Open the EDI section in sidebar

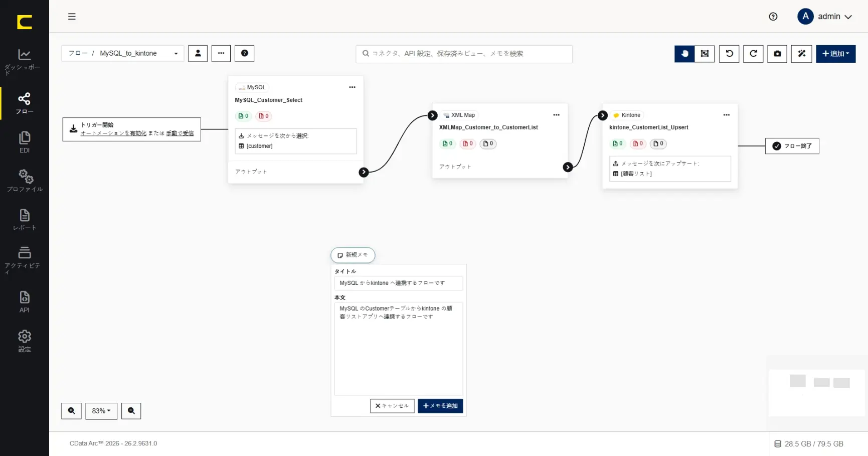[24, 142]
